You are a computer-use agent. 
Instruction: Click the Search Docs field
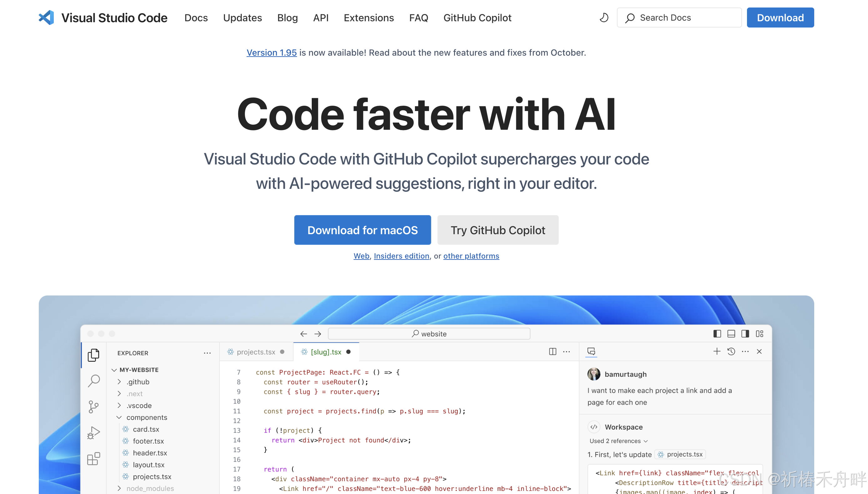point(679,18)
